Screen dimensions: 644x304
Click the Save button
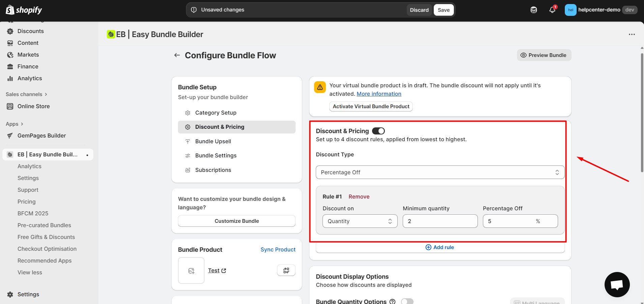point(443,10)
